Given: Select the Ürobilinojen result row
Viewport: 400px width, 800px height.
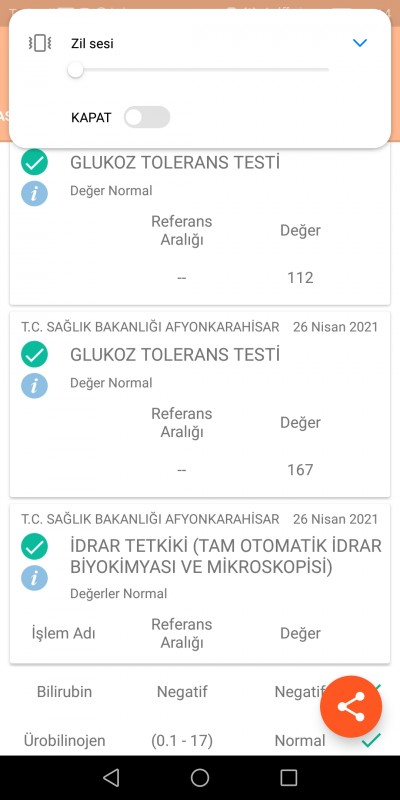Looking at the screenshot, I should (200, 740).
